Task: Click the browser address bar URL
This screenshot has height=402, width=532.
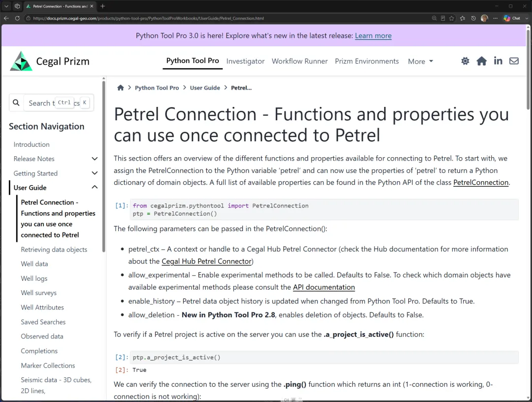Action: (148, 18)
